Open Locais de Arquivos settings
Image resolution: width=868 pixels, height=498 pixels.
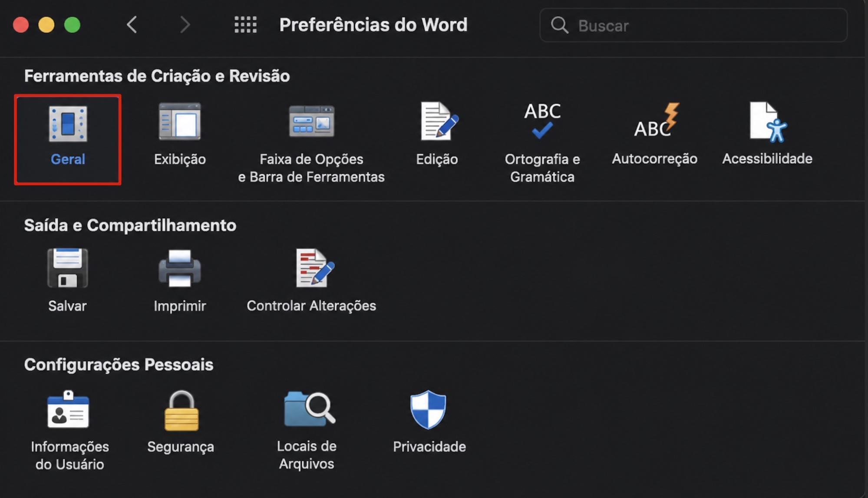point(307,430)
